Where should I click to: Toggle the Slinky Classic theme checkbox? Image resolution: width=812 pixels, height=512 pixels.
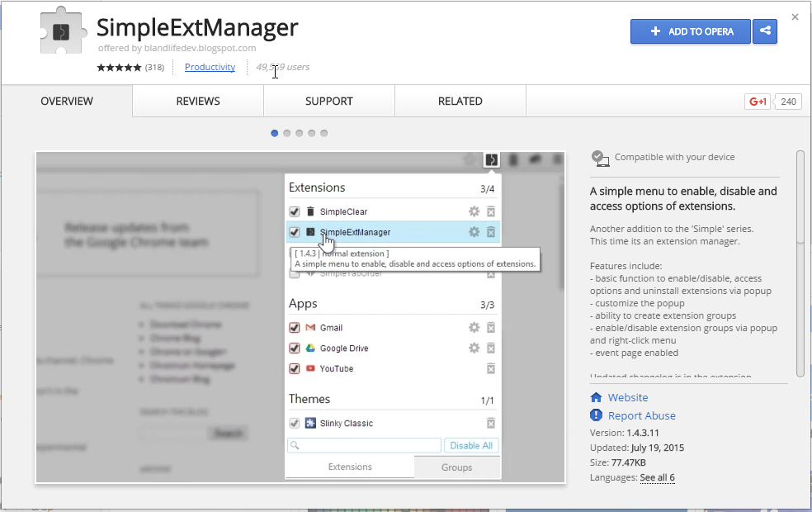(294, 423)
